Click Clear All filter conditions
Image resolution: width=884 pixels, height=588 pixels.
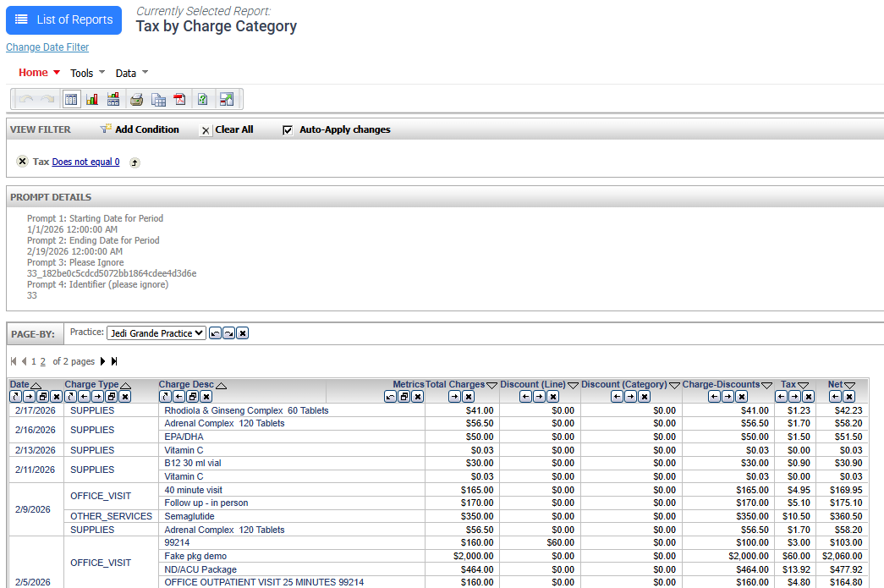click(234, 129)
